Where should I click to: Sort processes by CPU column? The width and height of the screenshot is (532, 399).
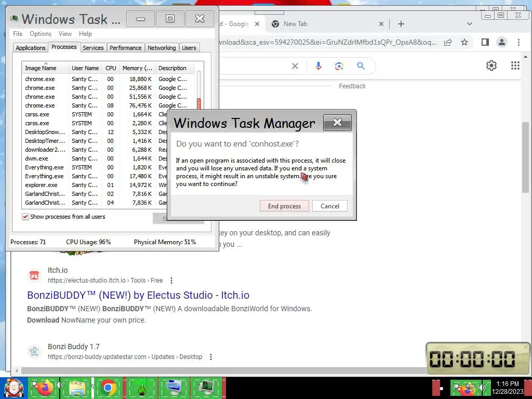pyautogui.click(x=111, y=68)
